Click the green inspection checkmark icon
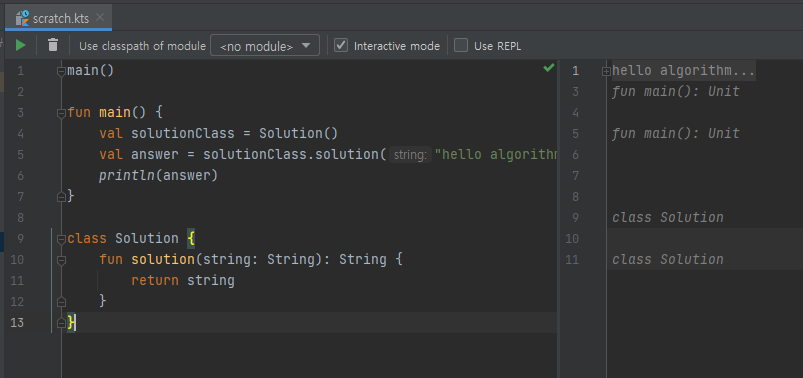This screenshot has width=803, height=378. click(x=548, y=68)
